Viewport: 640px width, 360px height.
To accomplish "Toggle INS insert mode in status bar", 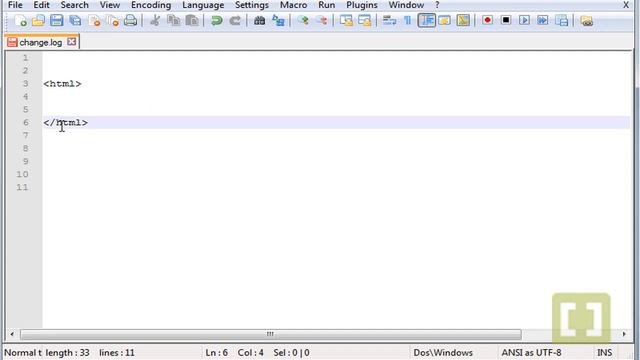I will pyautogui.click(x=604, y=353).
